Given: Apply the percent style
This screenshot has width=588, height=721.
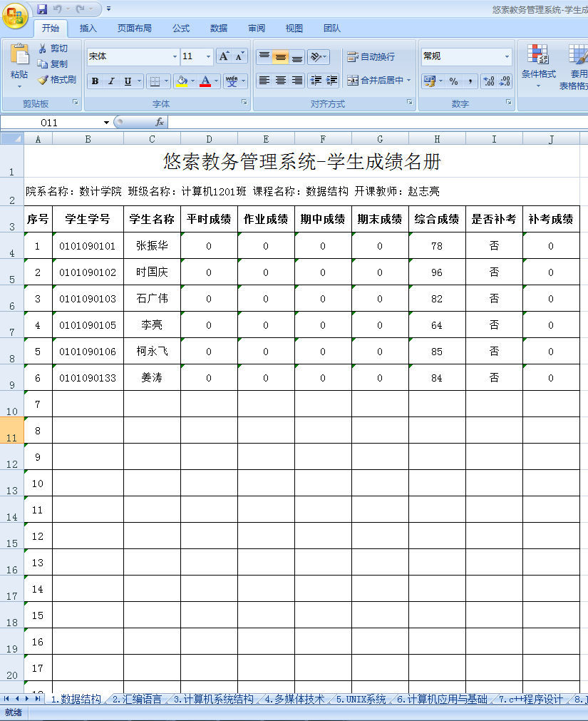Looking at the screenshot, I should point(454,81).
